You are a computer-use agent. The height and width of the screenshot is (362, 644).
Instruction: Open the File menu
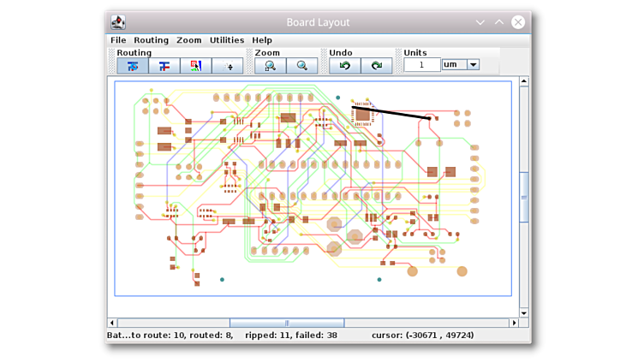118,40
